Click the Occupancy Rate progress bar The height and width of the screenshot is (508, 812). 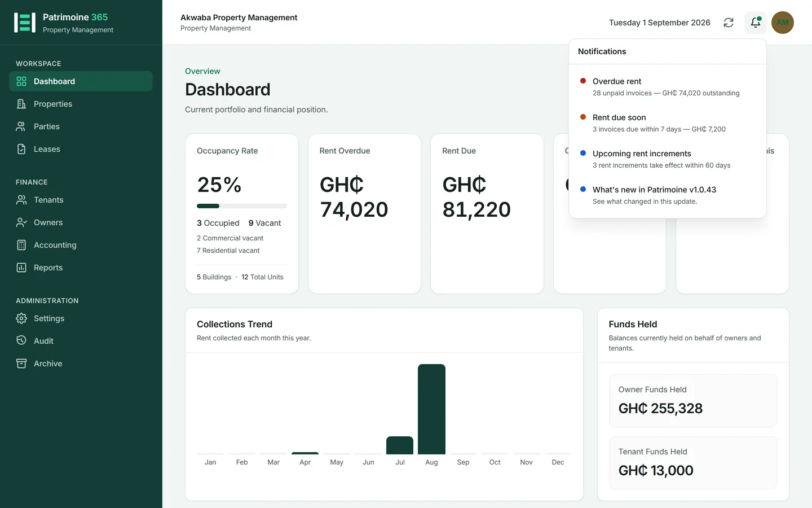tap(242, 206)
